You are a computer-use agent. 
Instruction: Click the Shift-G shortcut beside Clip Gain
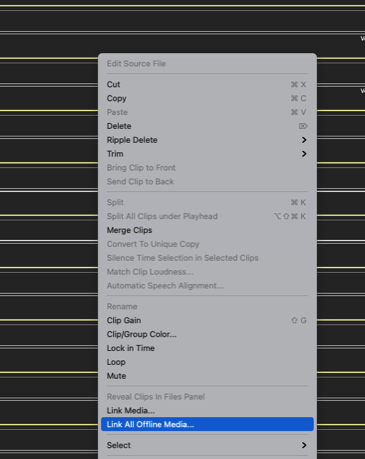click(299, 320)
